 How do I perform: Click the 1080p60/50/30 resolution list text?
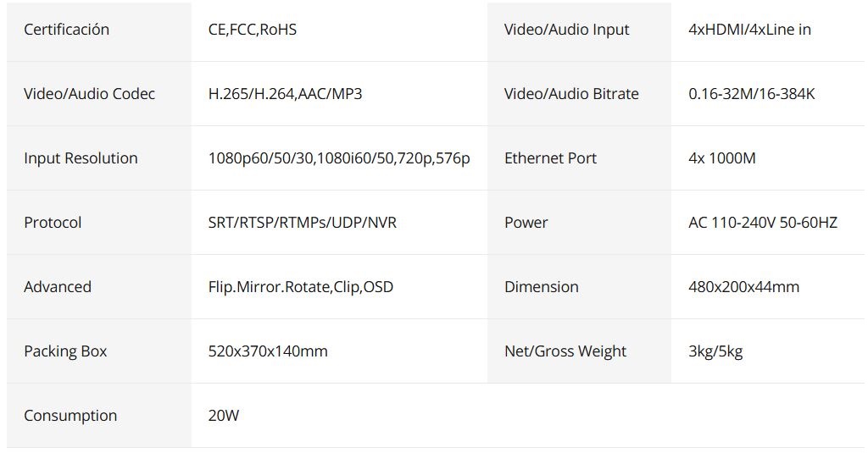pos(339,158)
